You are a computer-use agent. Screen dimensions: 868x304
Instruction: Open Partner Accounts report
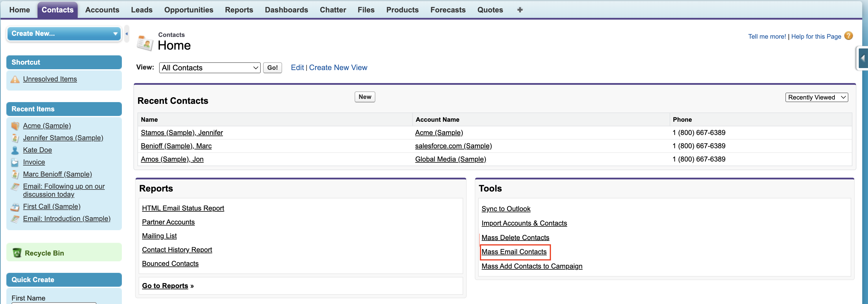pos(168,222)
